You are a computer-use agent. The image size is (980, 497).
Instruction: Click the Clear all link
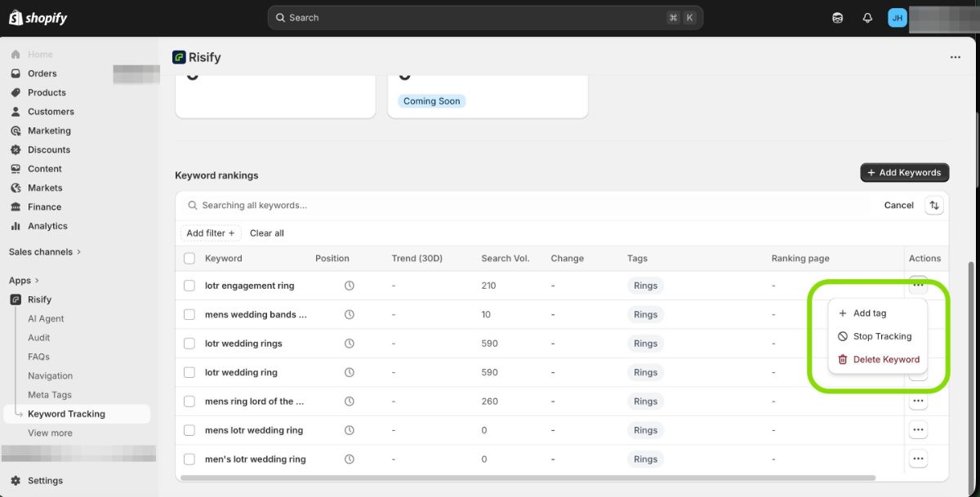pos(267,233)
